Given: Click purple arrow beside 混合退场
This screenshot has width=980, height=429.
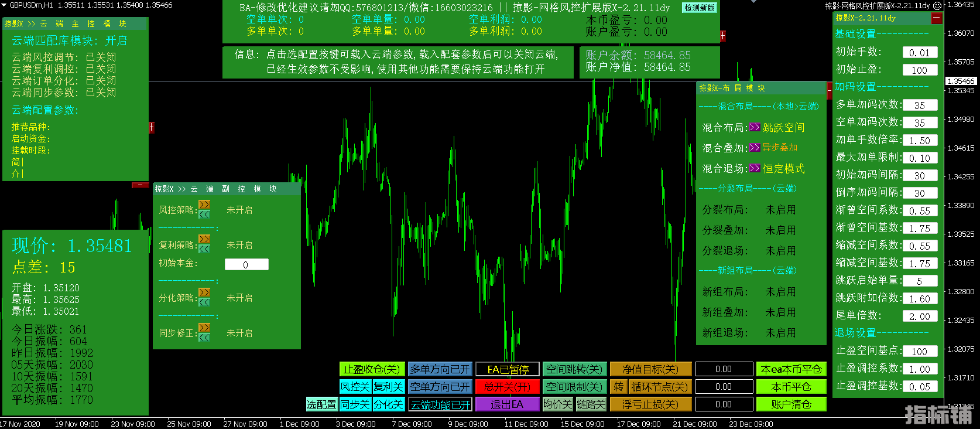Looking at the screenshot, I should tap(755, 168).
